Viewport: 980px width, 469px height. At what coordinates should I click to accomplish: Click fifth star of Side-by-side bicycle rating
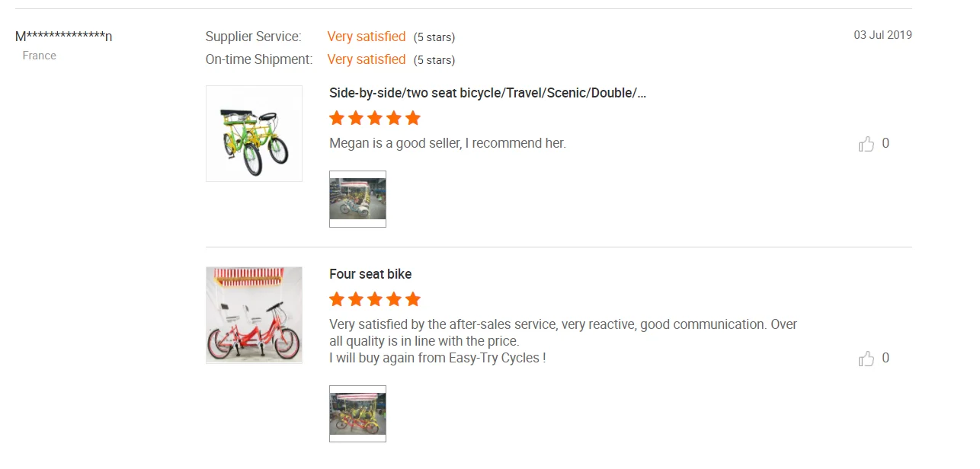[413, 118]
